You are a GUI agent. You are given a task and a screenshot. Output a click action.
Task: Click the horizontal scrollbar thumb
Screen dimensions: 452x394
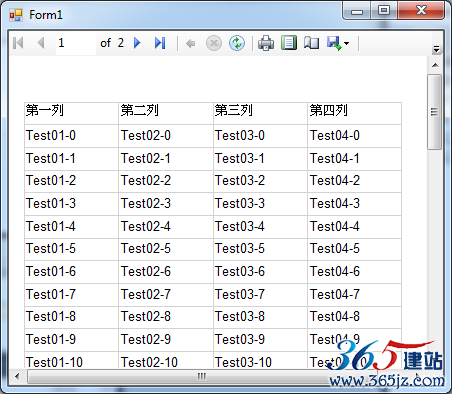pyautogui.click(x=202, y=377)
